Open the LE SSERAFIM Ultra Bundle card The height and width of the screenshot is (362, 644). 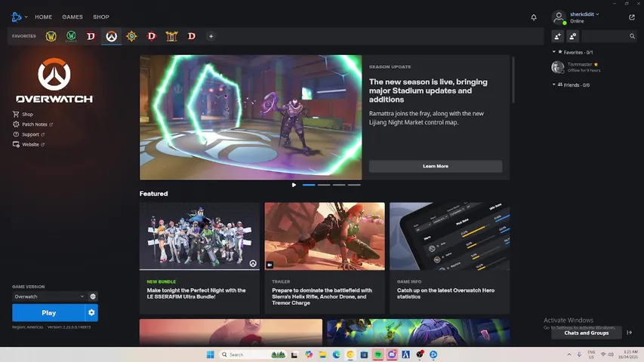199,258
